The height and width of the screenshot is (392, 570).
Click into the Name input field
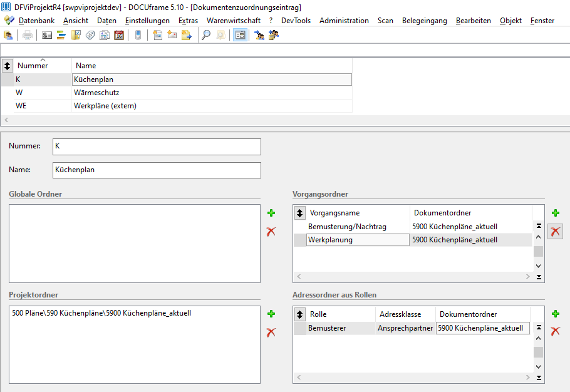coord(157,170)
